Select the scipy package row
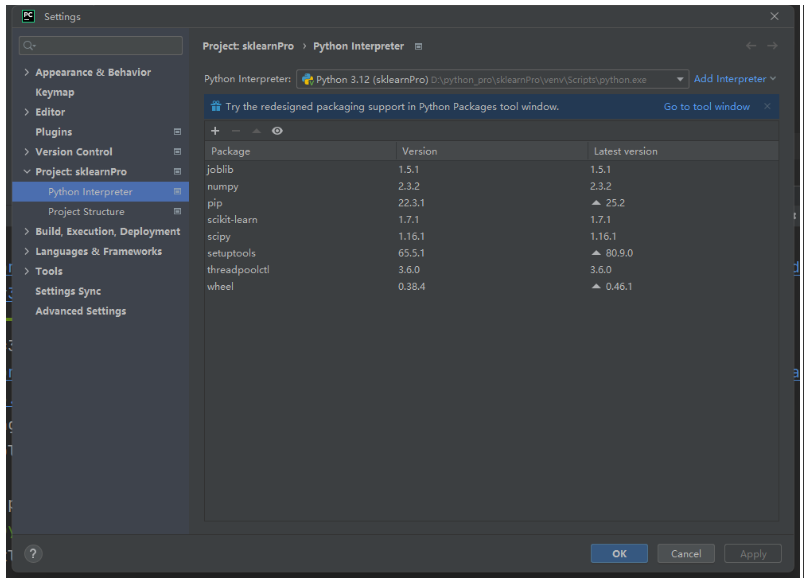This screenshot has height=586, width=812. tap(491, 237)
